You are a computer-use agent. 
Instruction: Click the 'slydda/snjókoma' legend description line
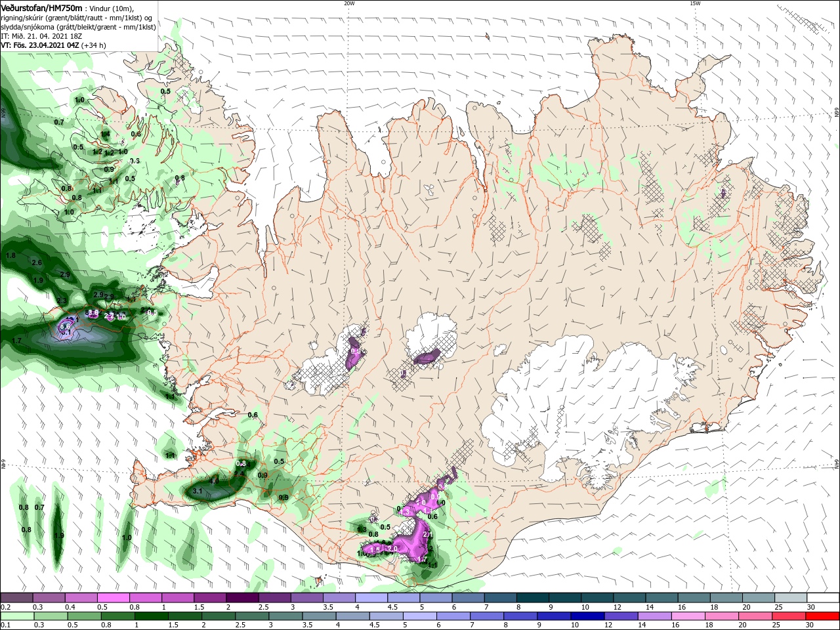pos(78,27)
